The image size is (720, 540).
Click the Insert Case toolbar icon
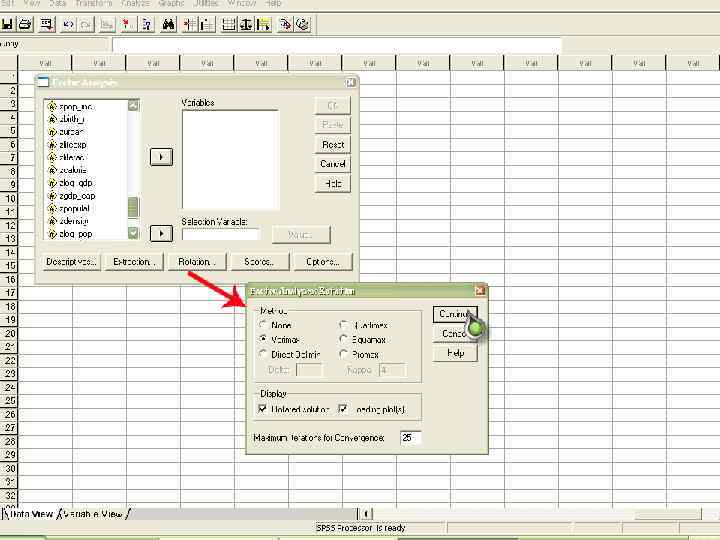(190, 24)
